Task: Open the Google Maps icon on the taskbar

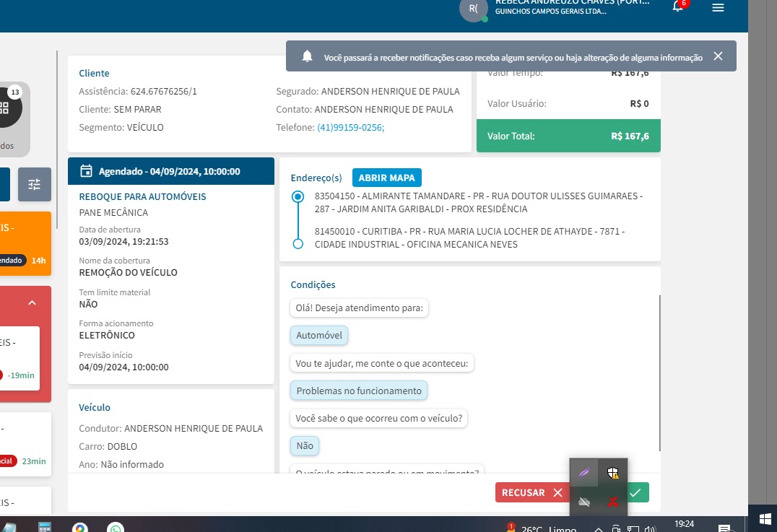Action: (x=79, y=528)
